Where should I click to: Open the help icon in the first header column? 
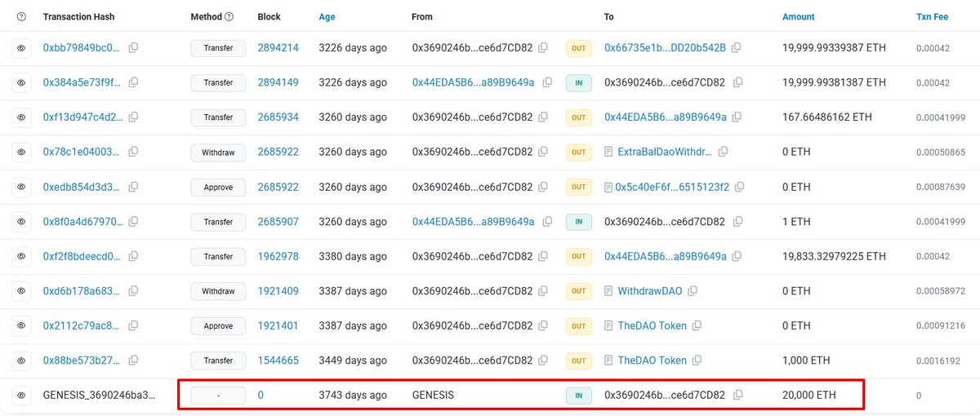pyautogui.click(x=21, y=16)
